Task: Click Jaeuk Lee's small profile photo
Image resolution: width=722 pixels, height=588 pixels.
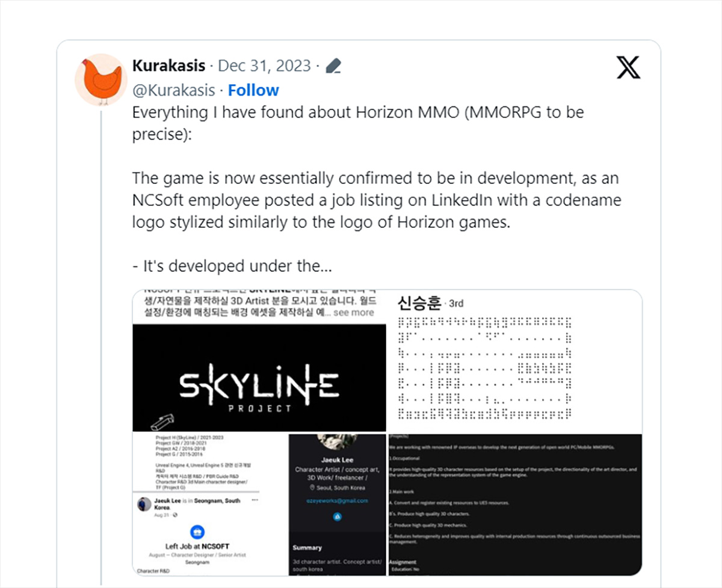Action: (144, 505)
